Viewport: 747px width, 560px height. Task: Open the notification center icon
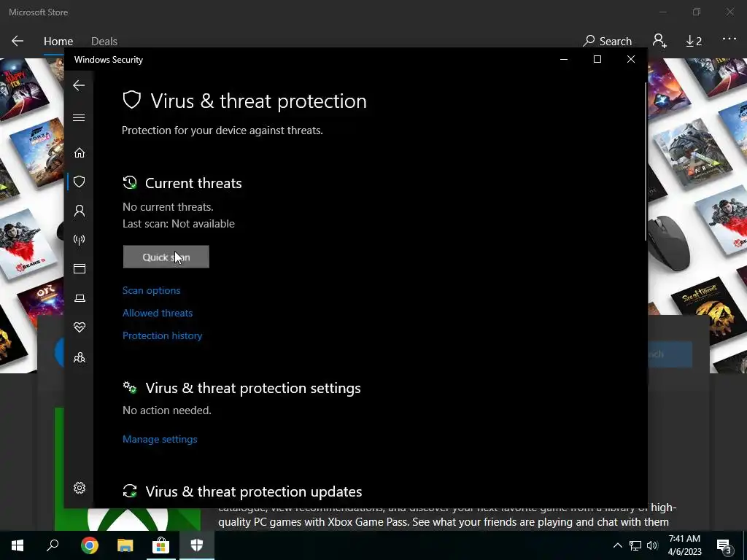[x=724, y=546]
